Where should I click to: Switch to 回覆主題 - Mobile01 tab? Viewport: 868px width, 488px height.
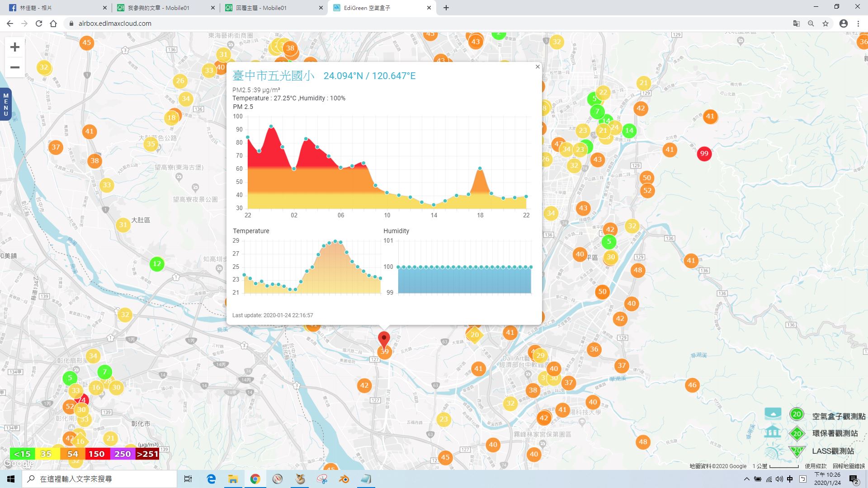(x=273, y=8)
